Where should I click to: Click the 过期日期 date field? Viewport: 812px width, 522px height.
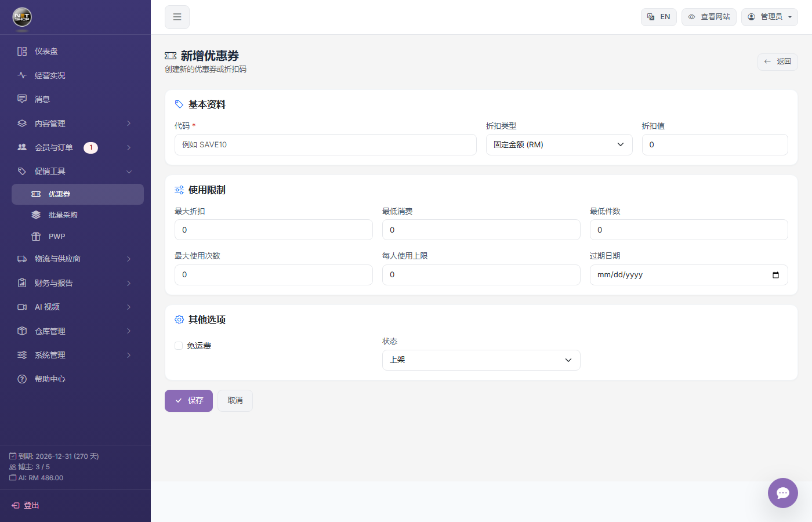coord(689,275)
